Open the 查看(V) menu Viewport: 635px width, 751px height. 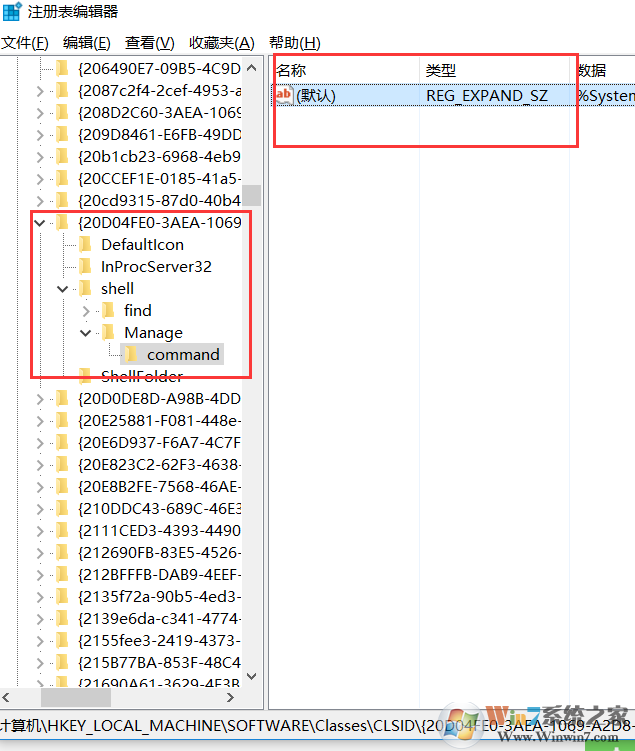(x=149, y=43)
